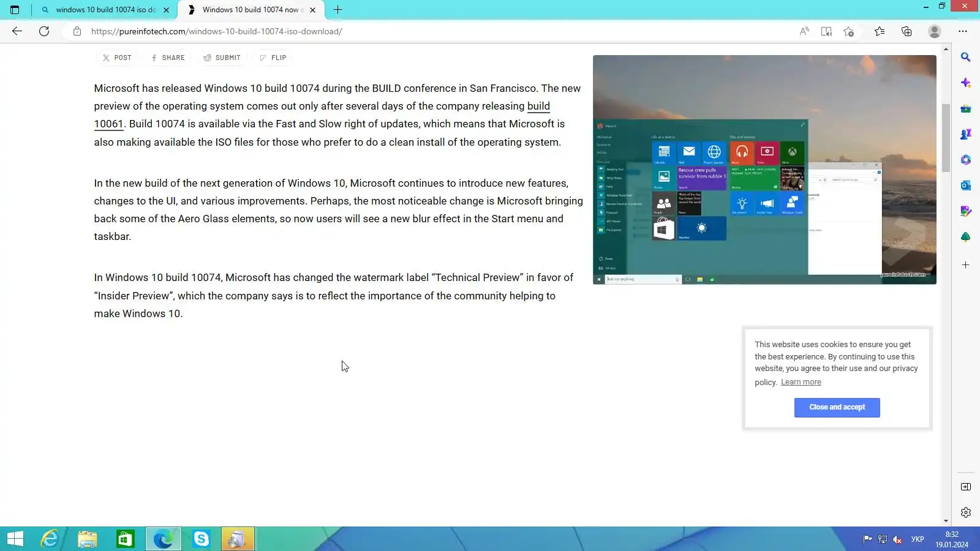Viewport: 980px width, 551px height.
Task: Add a sidebar app with plus icon
Action: click(966, 265)
